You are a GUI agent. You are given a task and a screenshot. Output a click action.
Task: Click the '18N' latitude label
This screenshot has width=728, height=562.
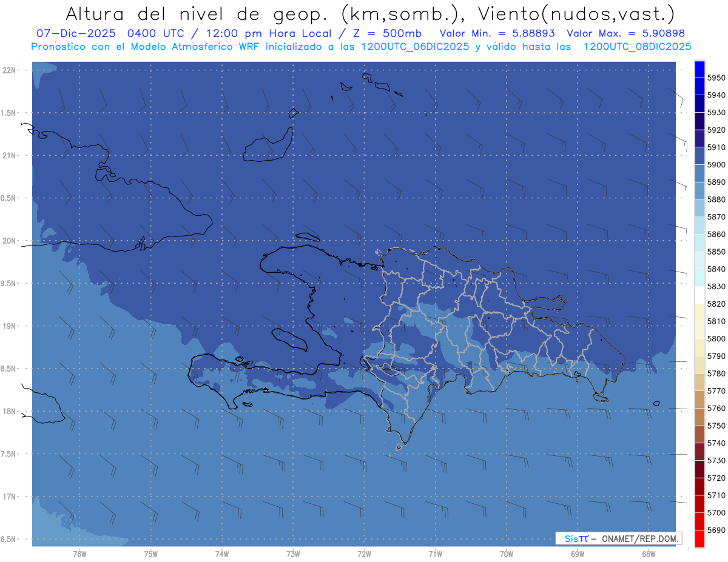pyautogui.click(x=9, y=411)
